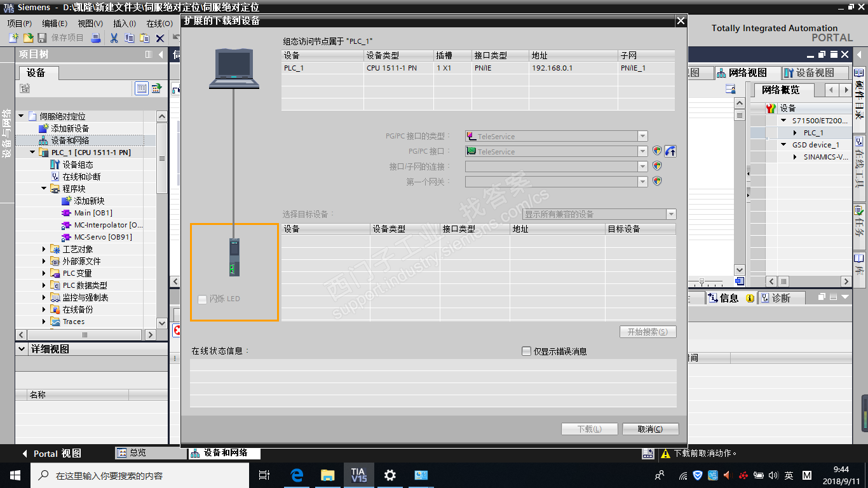Click the project tree details view icon
868x488 pixels.
[x=142, y=88]
